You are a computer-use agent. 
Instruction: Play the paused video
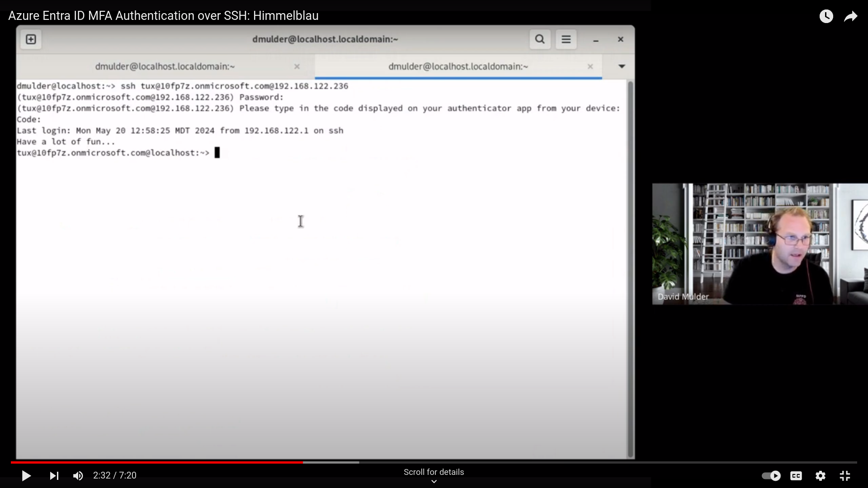[26, 476]
